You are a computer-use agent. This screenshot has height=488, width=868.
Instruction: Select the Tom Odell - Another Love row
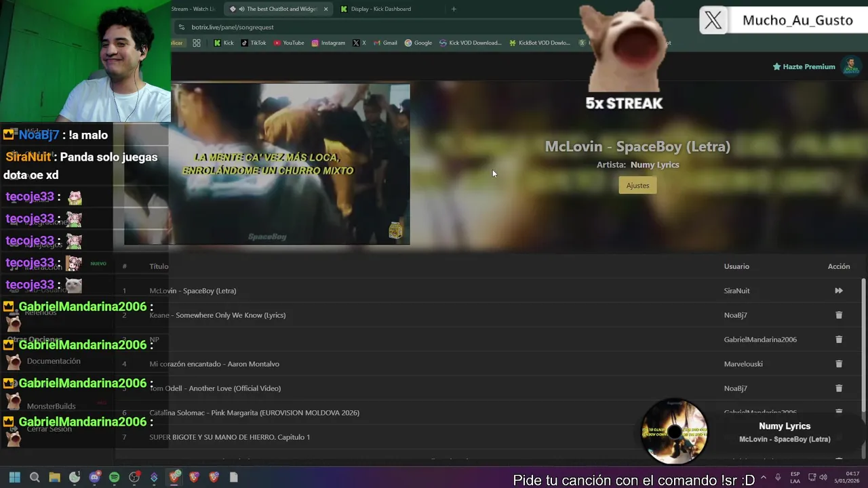pyautogui.click(x=488, y=388)
